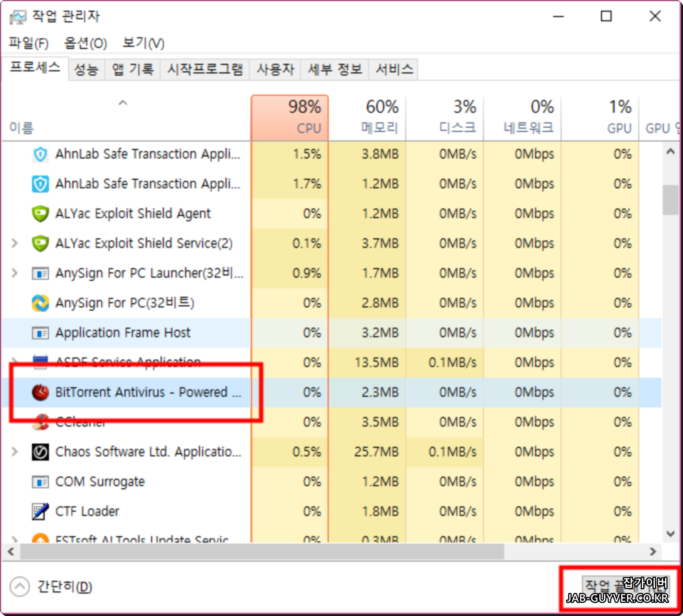Screen dimensions: 683x616
Task: Expand the AnySign For PC Launcher group
Action: 14,273
